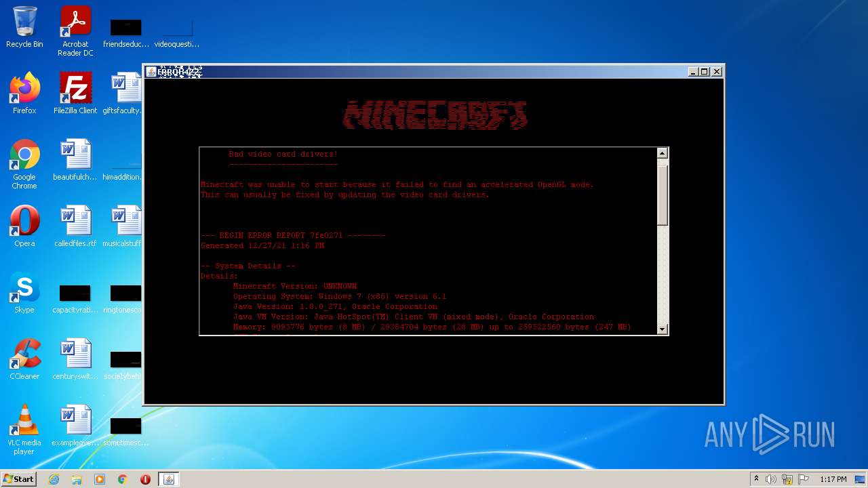Select capacityrati... desktop file
This screenshot has width=868, height=488.
(75, 298)
